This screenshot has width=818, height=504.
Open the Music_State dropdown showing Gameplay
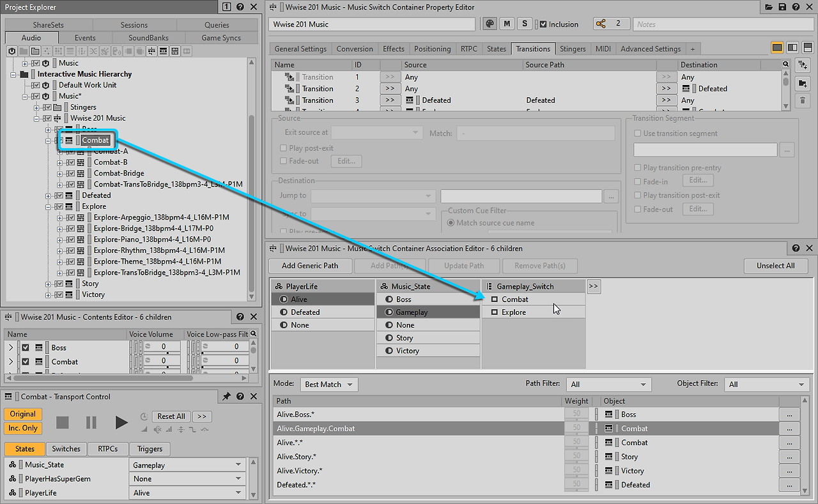click(187, 465)
